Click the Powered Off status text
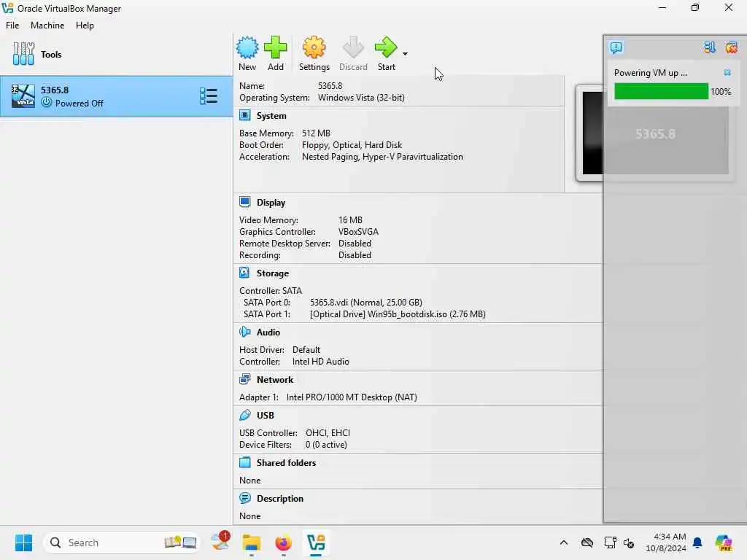This screenshot has width=747, height=560. (79, 104)
